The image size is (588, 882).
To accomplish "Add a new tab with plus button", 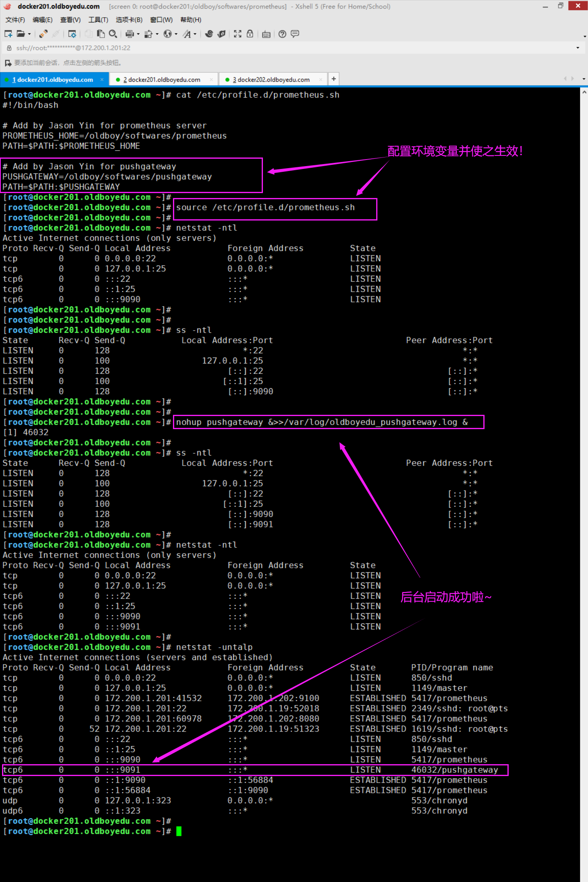I will click(x=334, y=79).
